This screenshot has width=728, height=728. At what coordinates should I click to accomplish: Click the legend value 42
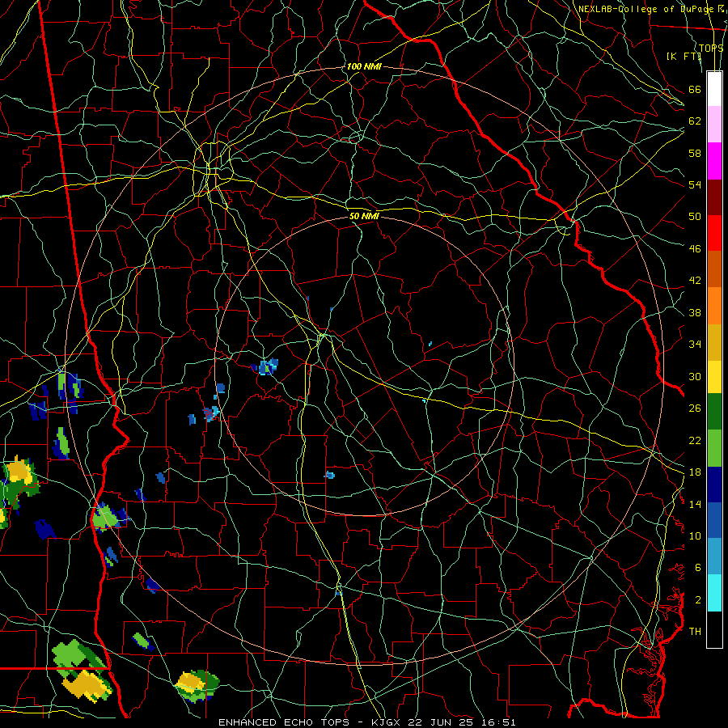click(x=695, y=281)
